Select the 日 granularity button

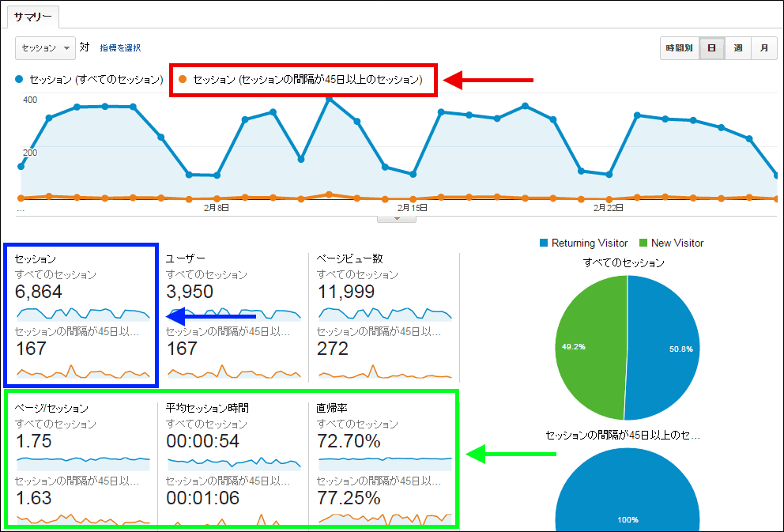(x=711, y=48)
